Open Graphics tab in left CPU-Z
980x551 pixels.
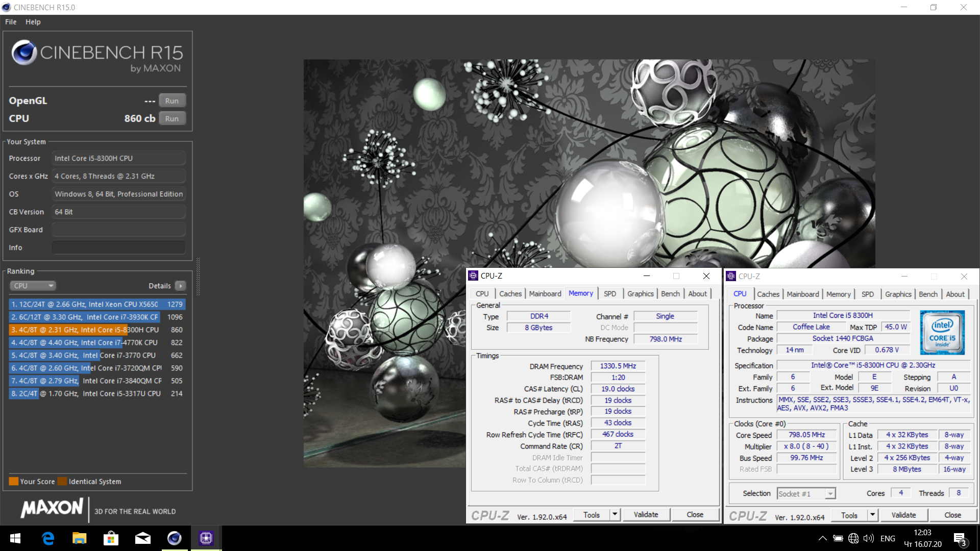click(641, 294)
